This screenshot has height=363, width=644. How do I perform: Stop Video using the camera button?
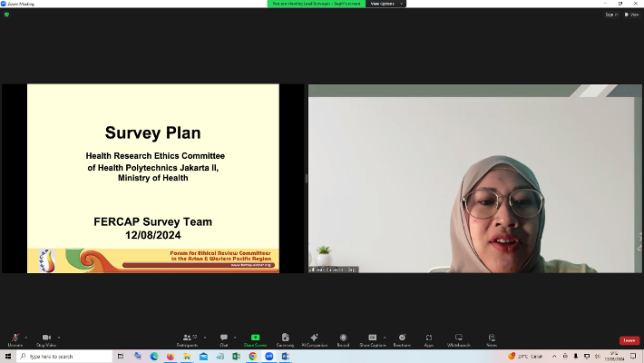46,338
